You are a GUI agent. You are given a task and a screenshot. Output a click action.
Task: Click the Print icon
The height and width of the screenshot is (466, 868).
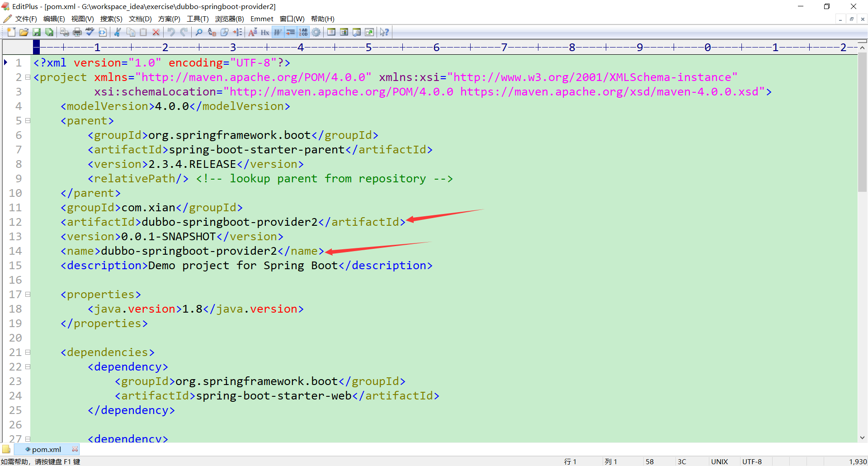point(77,32)
